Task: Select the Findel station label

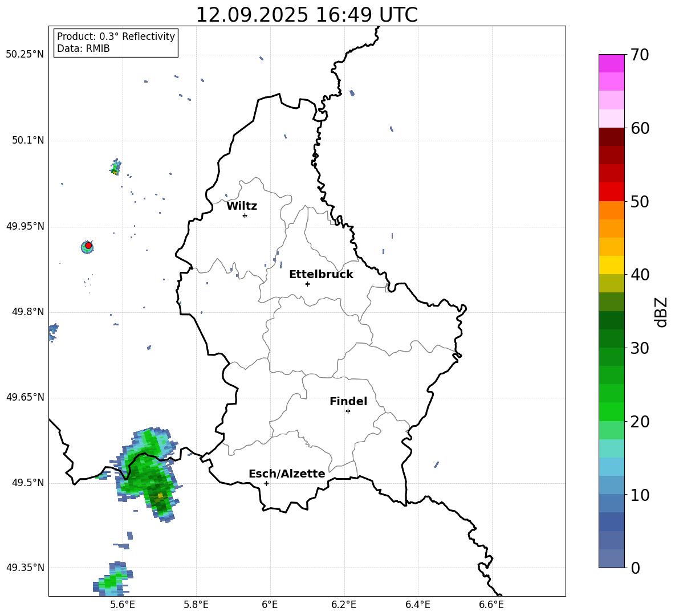Action: tap(348, 401)
